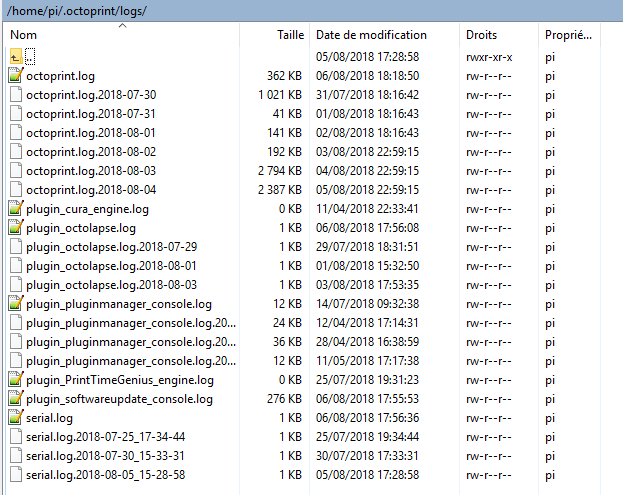The height and width of the screenshot is (495, 623).
Task: Click icon of pluginmanager log dated 28/04/2018
Action: pos(16,342)
